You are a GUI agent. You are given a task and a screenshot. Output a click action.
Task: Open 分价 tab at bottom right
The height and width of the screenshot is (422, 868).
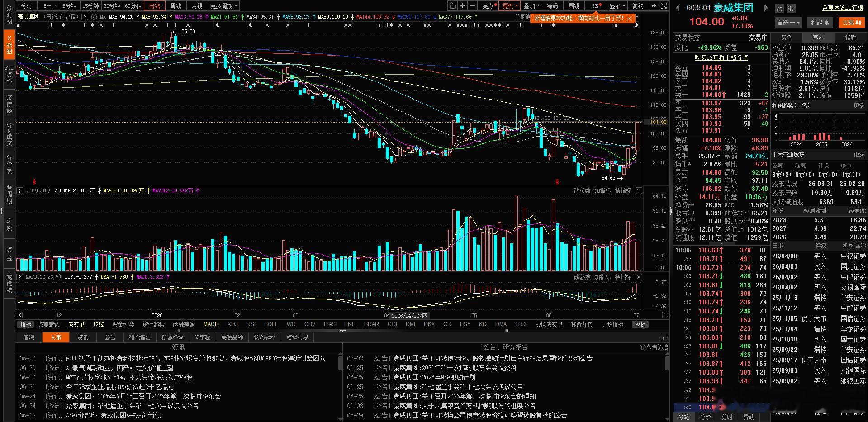click(x=705, y=417)
